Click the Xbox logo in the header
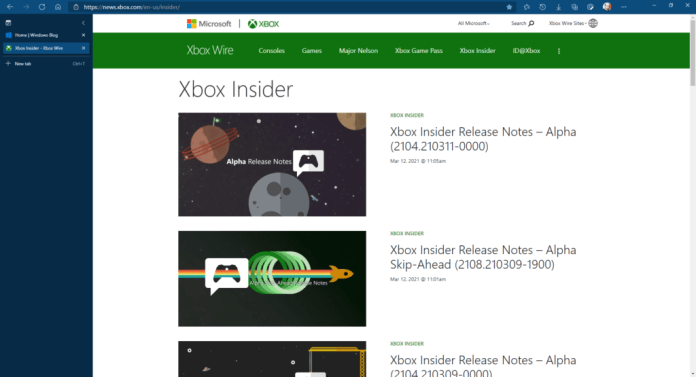 point(263,24)
